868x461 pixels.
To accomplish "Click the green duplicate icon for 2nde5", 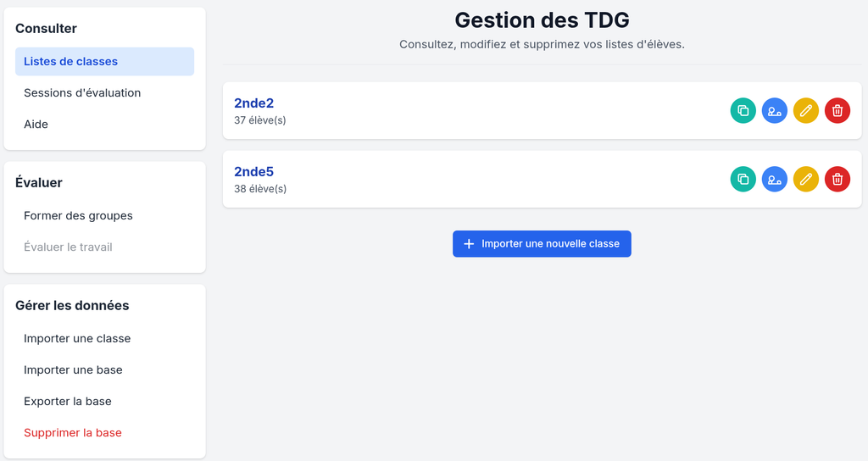I will [743, 179].
